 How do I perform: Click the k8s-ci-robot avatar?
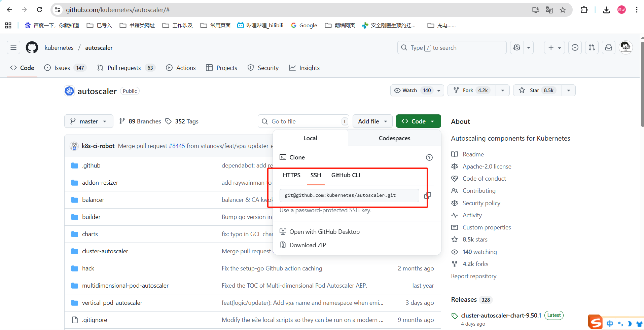click(x=74, y=146)
